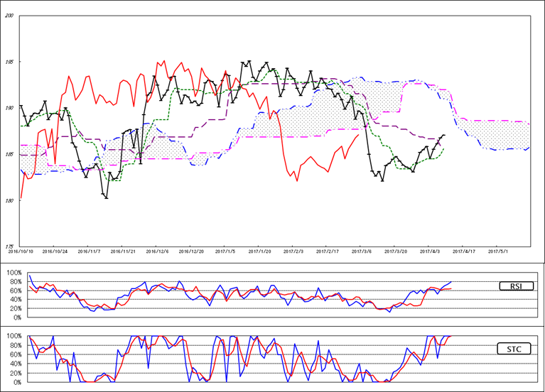Select the 2017/2/3 date axis label
This screenshot has height=392, width=545.
[x=293, y=251]
